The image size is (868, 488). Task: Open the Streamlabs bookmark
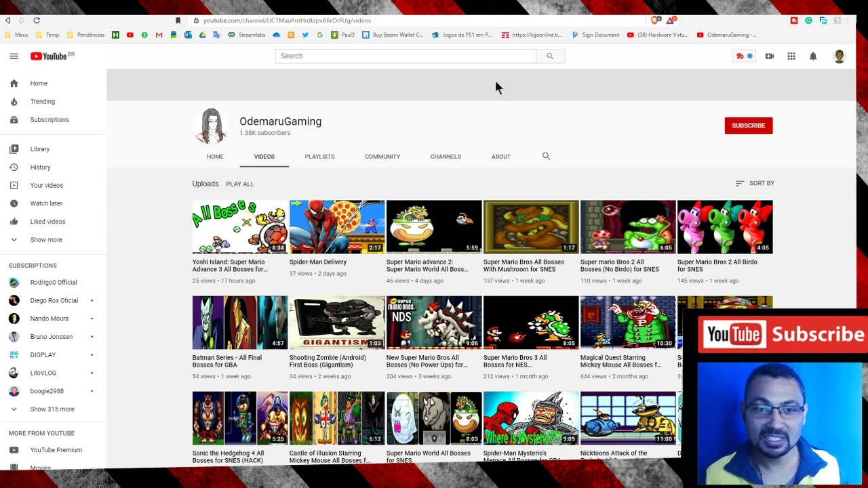pos(247,35)
